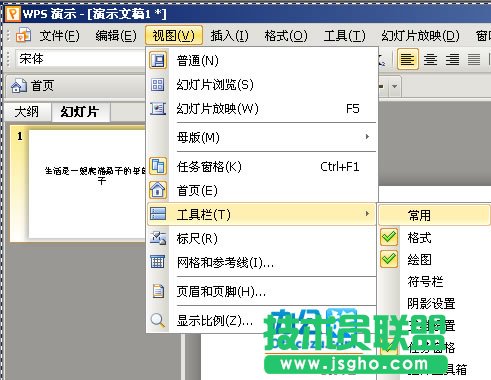
Task: Click the 幻灯片浏览 slide sorter icon
Action: 158,85
